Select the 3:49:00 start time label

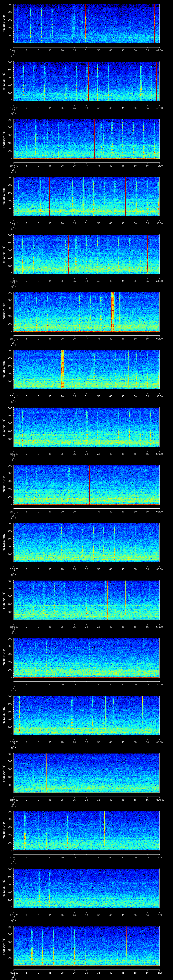click(x=14, y=223)
